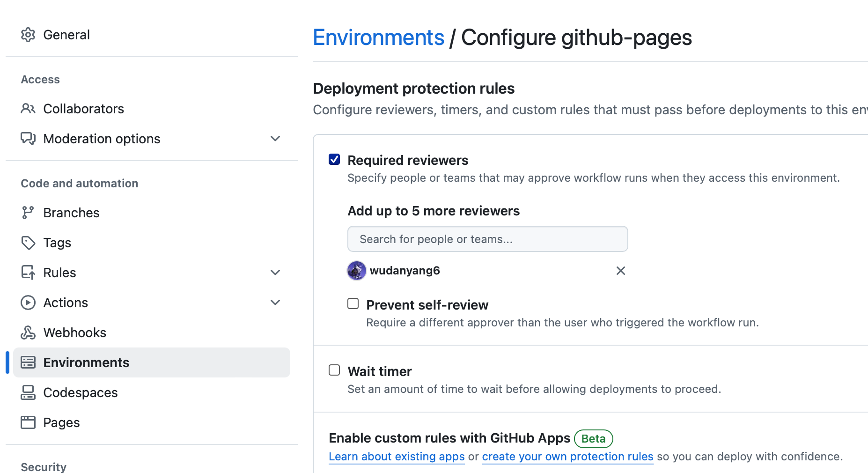Click the General gear icon
This screenshot has height=473, width=868.
coord(28,35)
